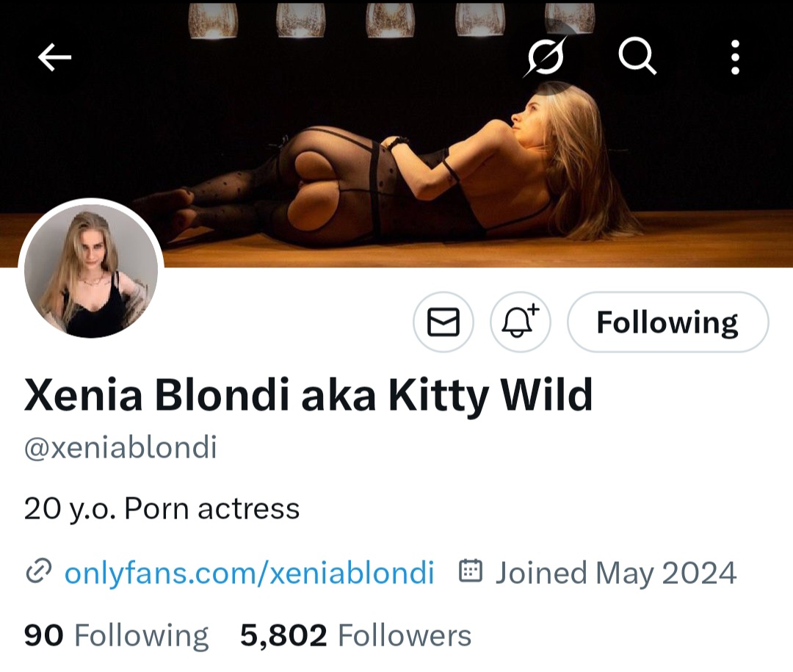Click the calendar icon next to Joined
The width and height of the screenshot is (793, 672).
click(x=470, y=571)
